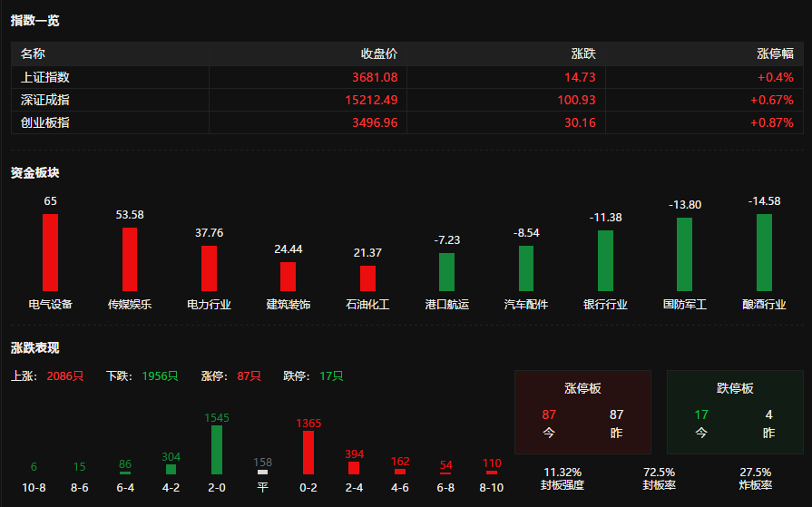812x507 pixels.
Task: Click the change value 30.16
Action: 580,122
